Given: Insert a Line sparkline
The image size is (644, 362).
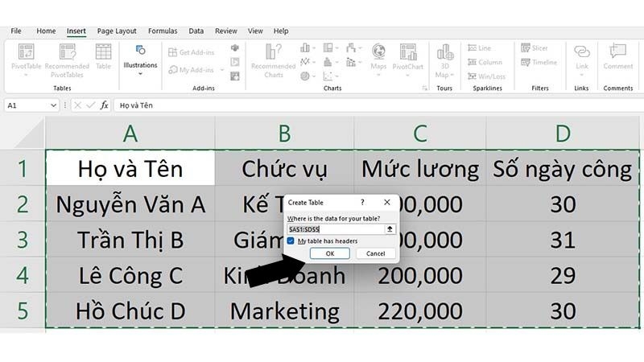Looking at the screenshot, I should (x=479, y=48).
